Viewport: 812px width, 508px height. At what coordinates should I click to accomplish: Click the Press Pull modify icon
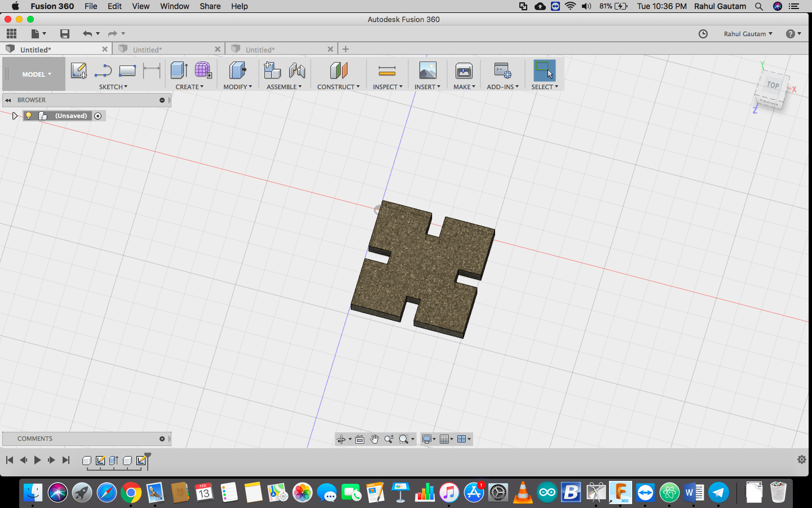tap(237, 71)
